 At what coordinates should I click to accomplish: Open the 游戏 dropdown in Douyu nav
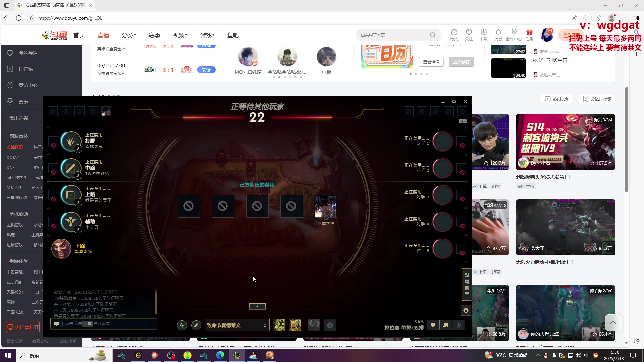[x=207, y=35]
